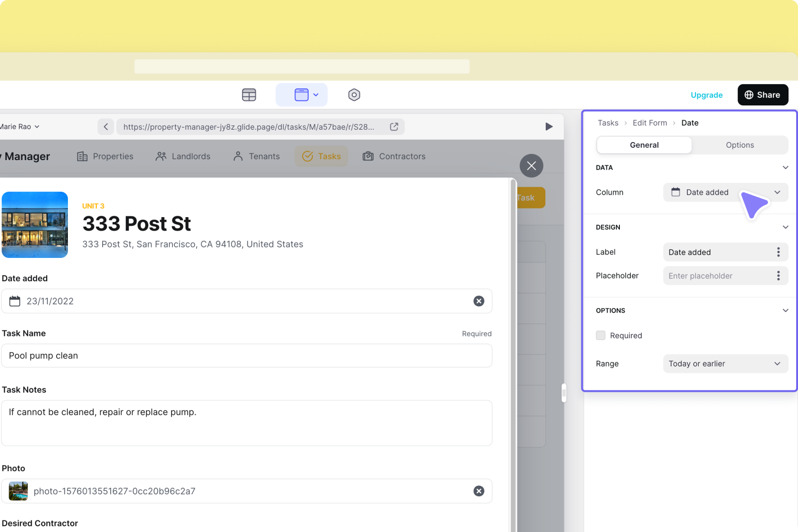The image size is (798, 532).
Task: Click the browser back arrow
Action: pos(106,127)
